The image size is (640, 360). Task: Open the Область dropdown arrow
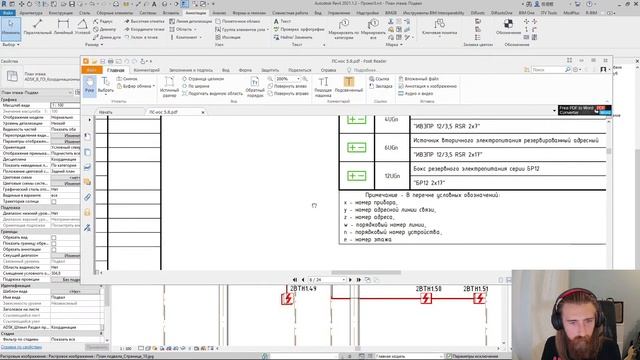pyautogui.click(x=195, y=29)
